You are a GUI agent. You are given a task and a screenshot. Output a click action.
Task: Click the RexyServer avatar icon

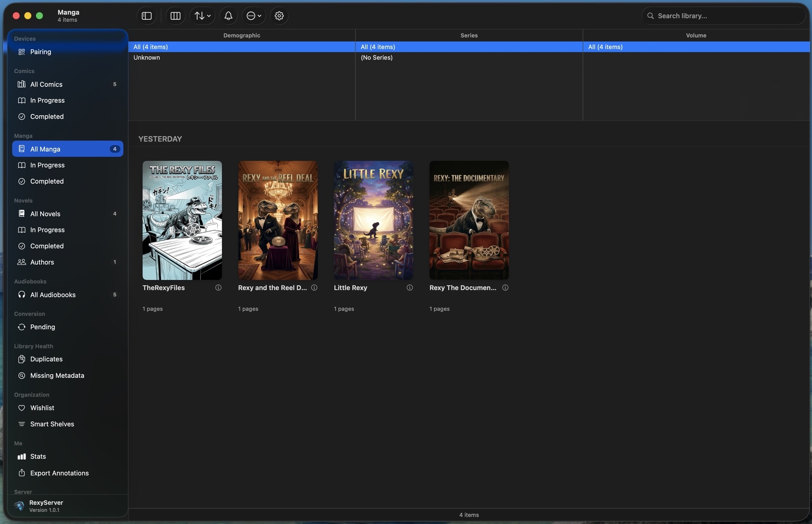[19, 506]
